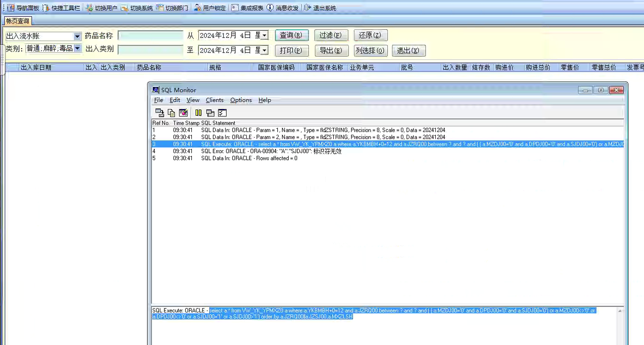Click the save log to file icon
This screenshot has height=345, width=644.
pos(160,113)
